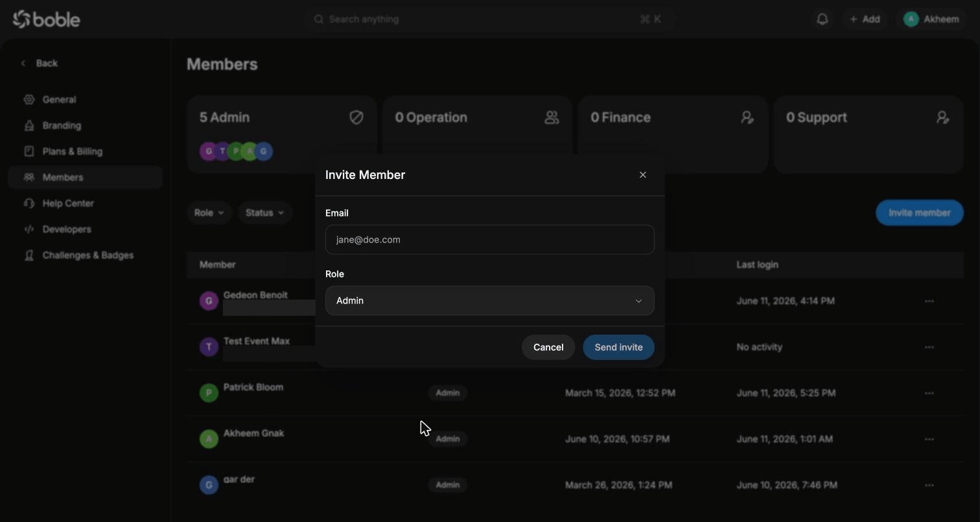Viewport: 980px width, 522px height.
Task: Click the shield icon on Admin card
Action: (356, 117)
